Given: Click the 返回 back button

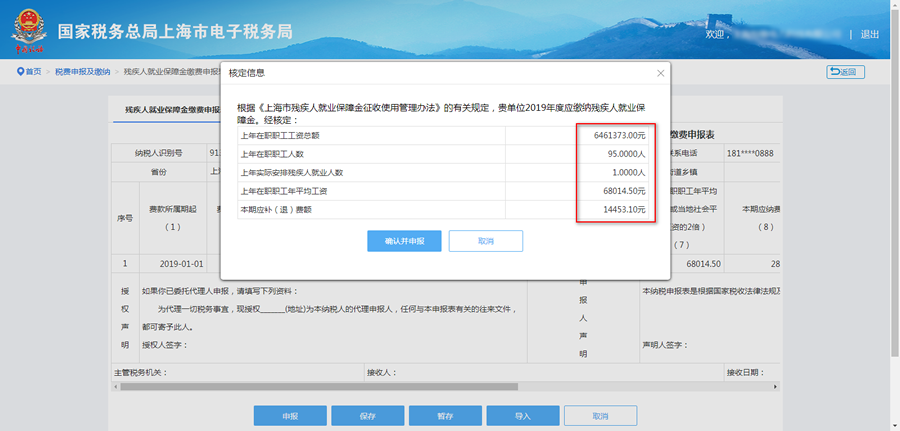Looking at the screenshot, I should pos(846,72).
